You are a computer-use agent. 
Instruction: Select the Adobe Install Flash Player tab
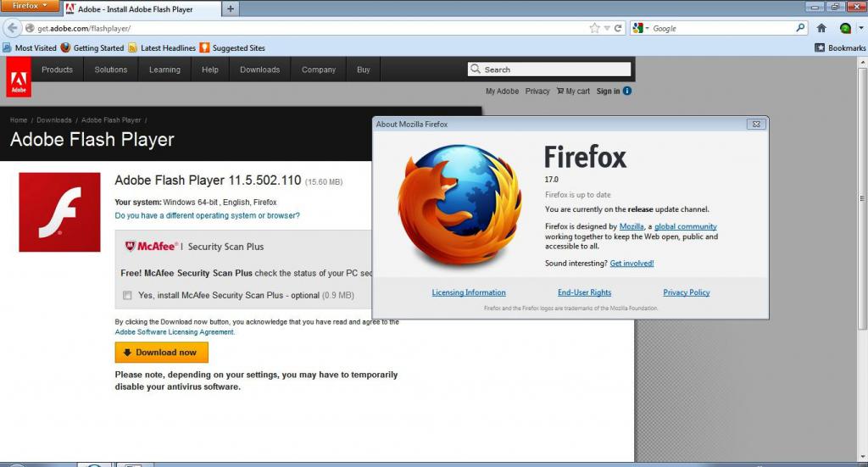[142, 8]
